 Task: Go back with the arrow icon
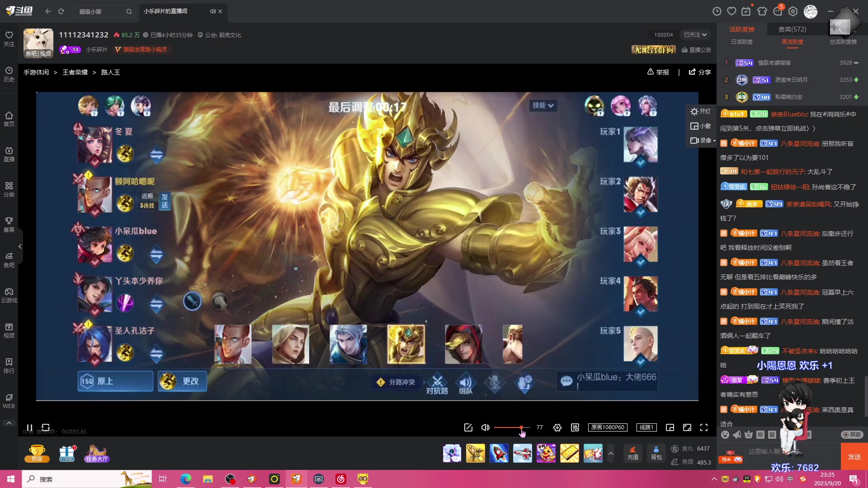(x=48, y=11)
